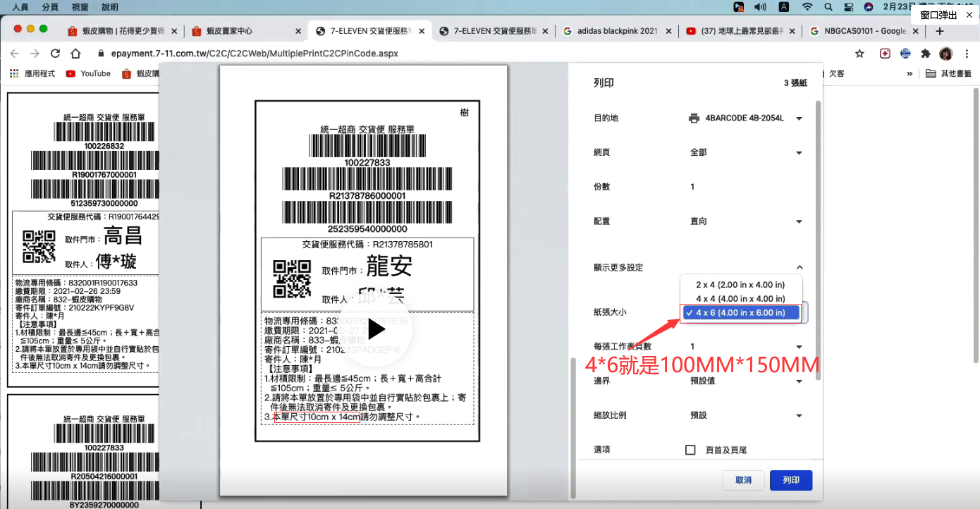Open the extensions puzzle icon
This screenshot has width=980, height=509.
pyautogui.click(x=926, y=54)
